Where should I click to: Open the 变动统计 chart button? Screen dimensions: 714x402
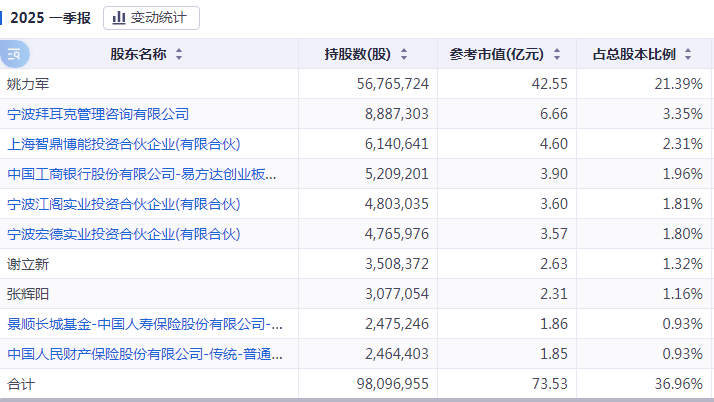(151, 18)
